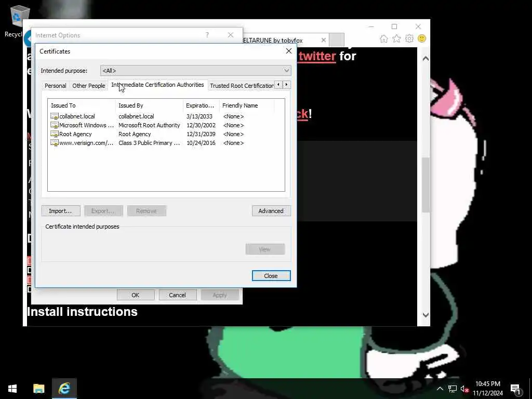Click Cancel in Internet Options
This screenshot has height=399, width=532.
178,295
